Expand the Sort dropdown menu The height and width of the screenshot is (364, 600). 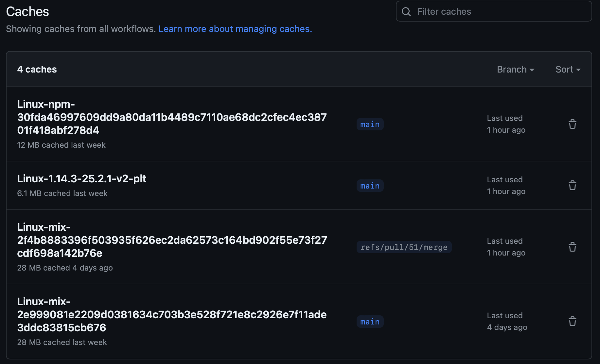click(x=568, y=69)
